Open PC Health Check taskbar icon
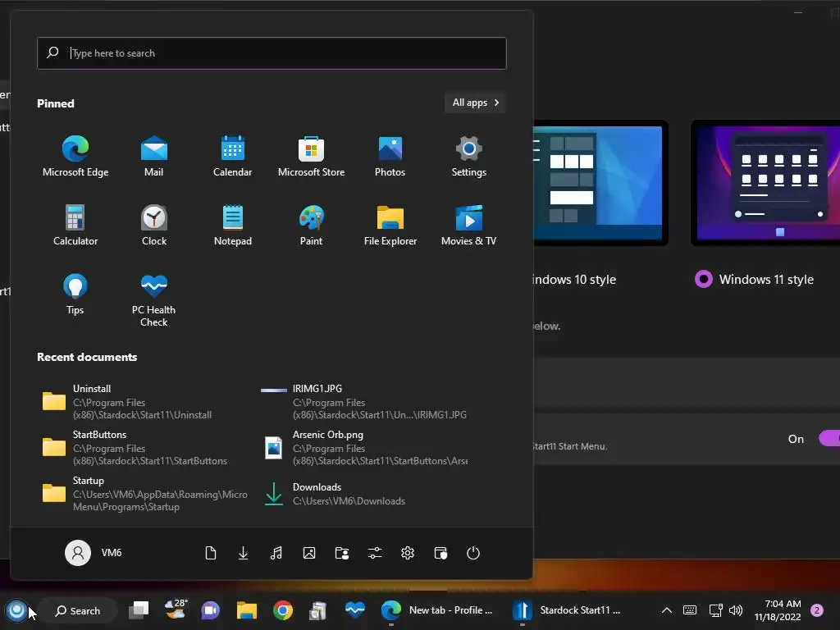This screenshot has height=630, width=840. coord(354,610)
